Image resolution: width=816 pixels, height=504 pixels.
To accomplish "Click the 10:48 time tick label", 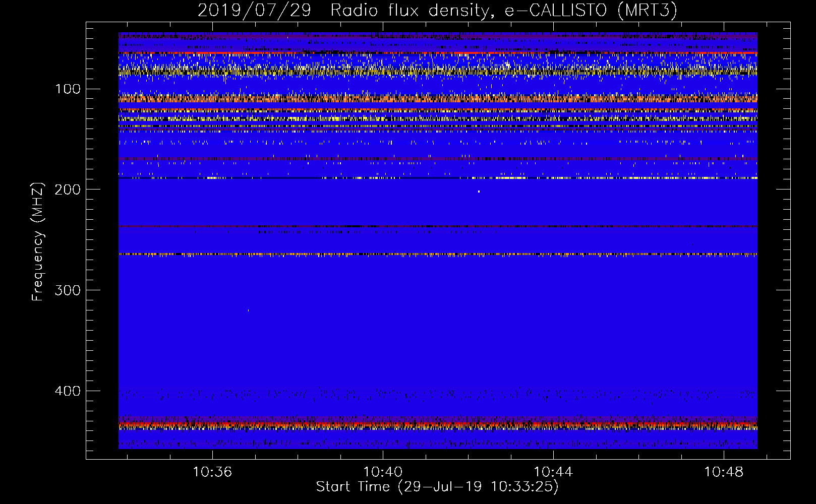I will 724,472.
